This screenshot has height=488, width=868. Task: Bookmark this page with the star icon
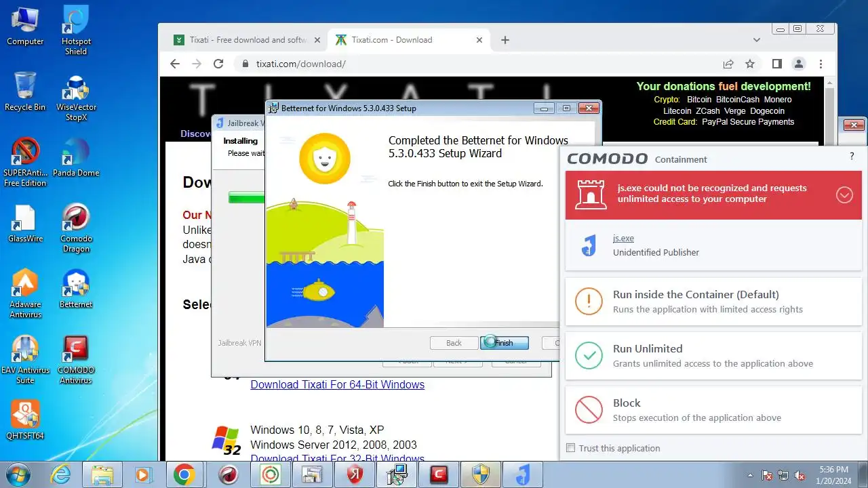coord(750,64)
